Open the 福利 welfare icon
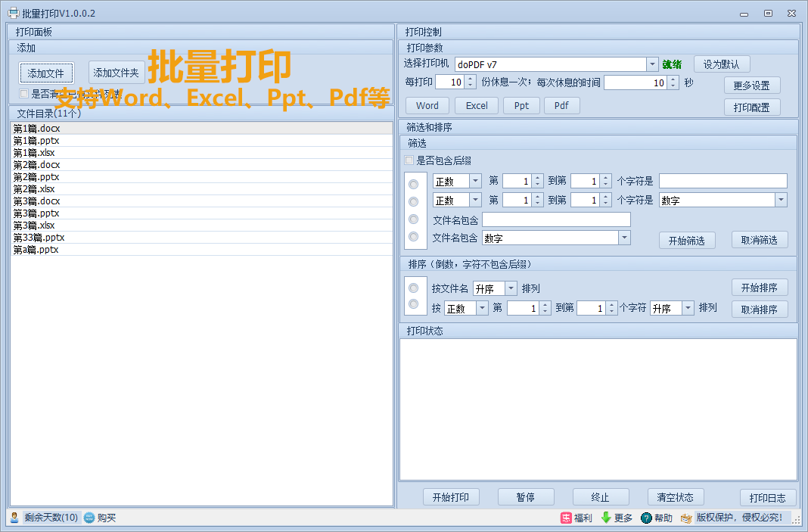This screenshot has width=808, height=532. coord(567,518)
